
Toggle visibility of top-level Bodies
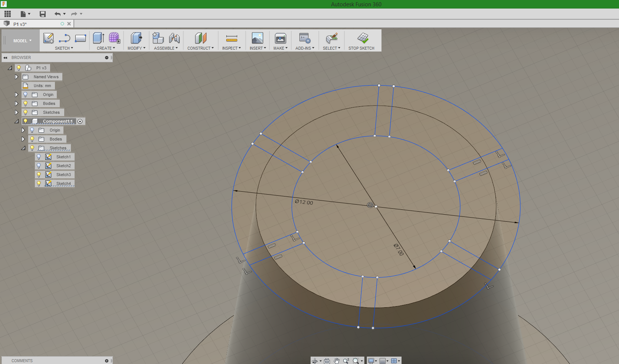[x=25, y=103]
